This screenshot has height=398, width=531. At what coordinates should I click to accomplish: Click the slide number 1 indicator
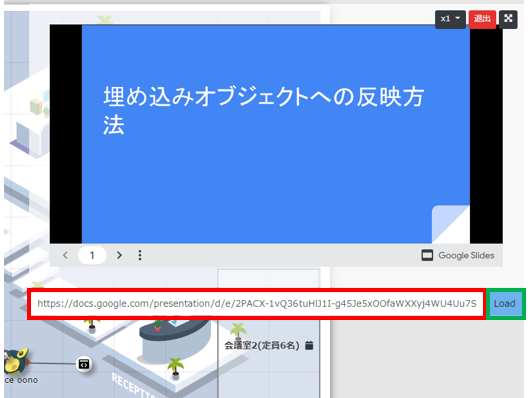pyautogui.click(x=92, y=255)
